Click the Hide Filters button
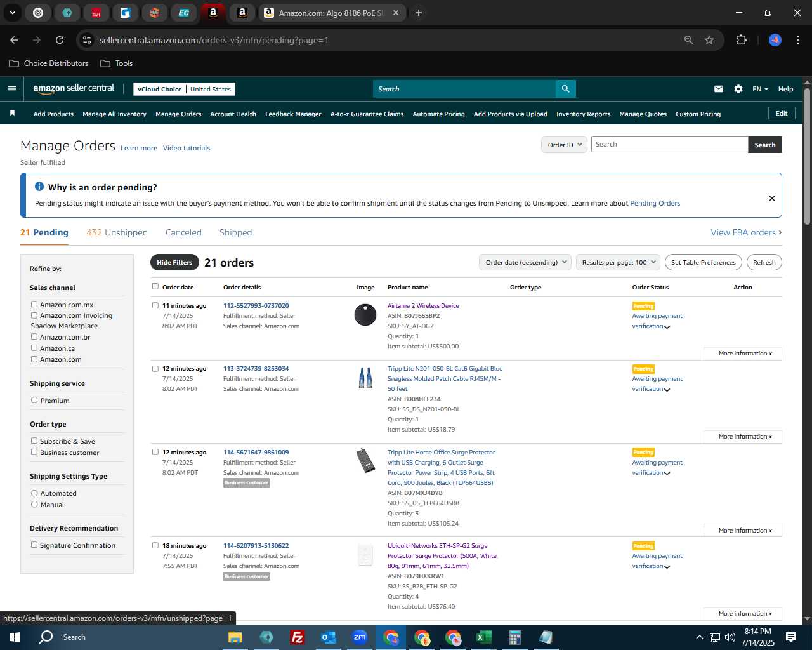Image resolution: width=812 pixels, height=650 pixels. click(x=174, y=262)
